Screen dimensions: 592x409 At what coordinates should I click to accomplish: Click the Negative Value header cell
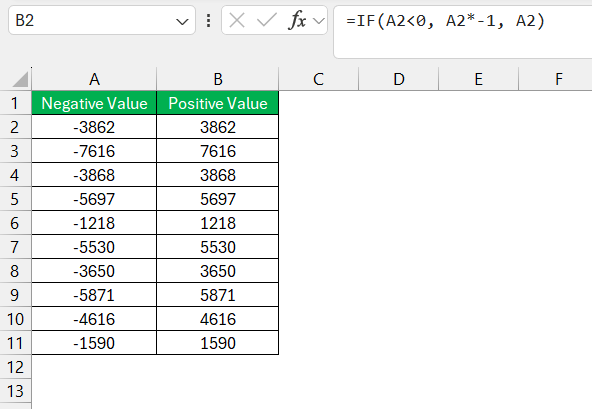tap(94, 103)
